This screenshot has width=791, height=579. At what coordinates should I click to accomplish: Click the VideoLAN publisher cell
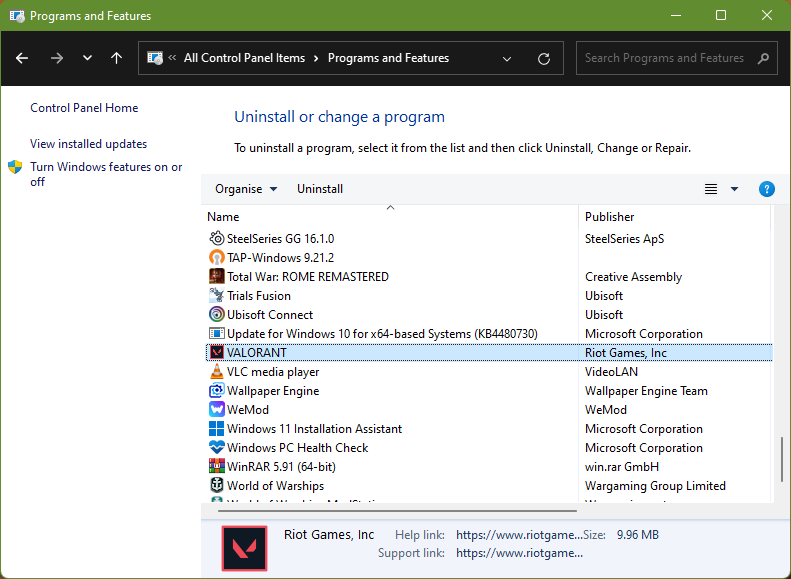[x=611, y=372]
